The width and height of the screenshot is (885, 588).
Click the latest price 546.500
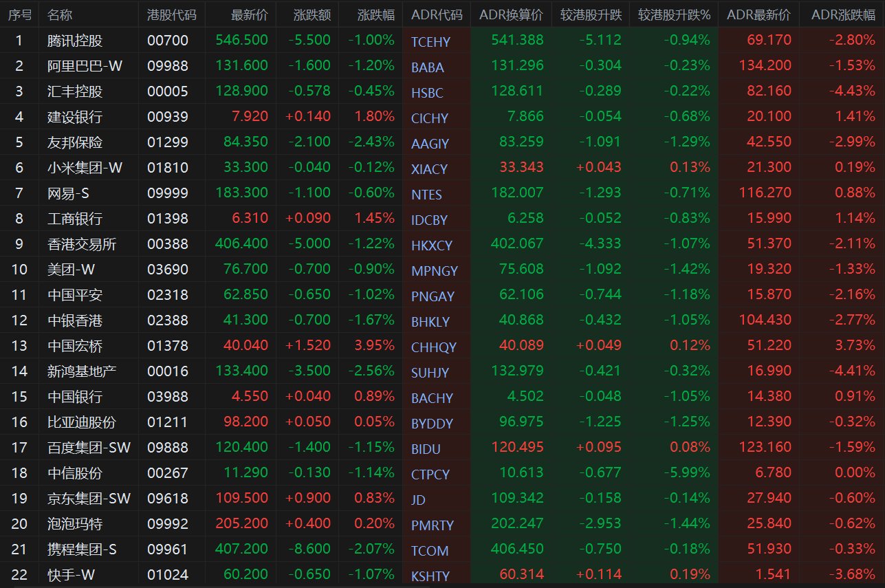click(x=241, y=41)
